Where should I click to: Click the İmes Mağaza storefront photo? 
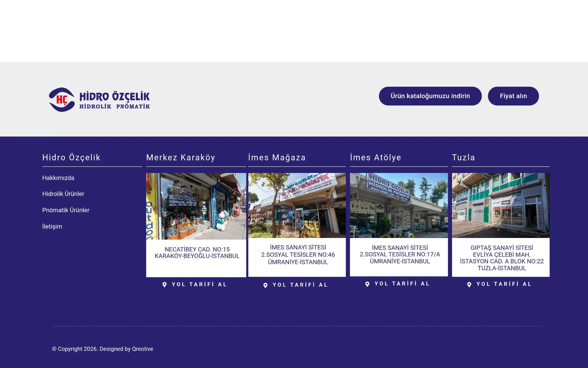pos(297,205)
